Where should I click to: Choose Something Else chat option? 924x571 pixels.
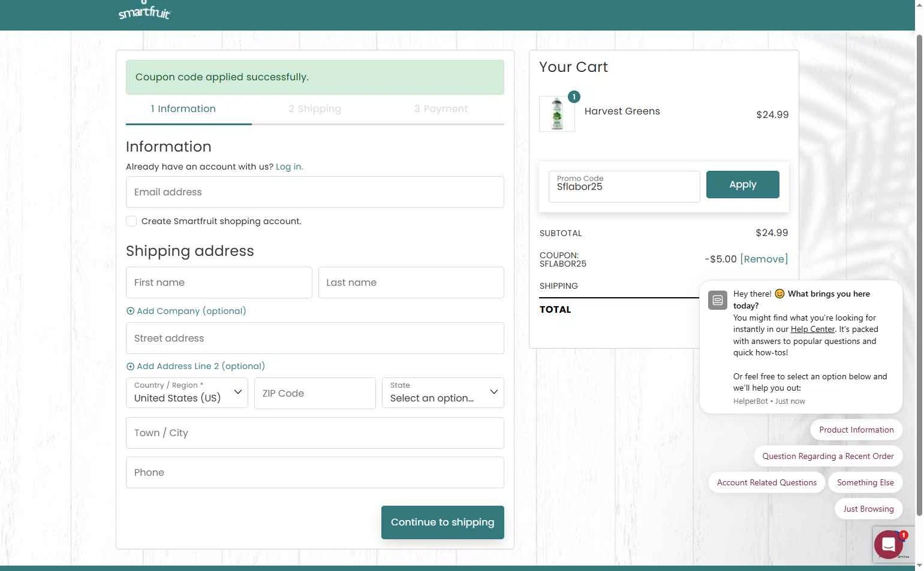click(865, 482)
